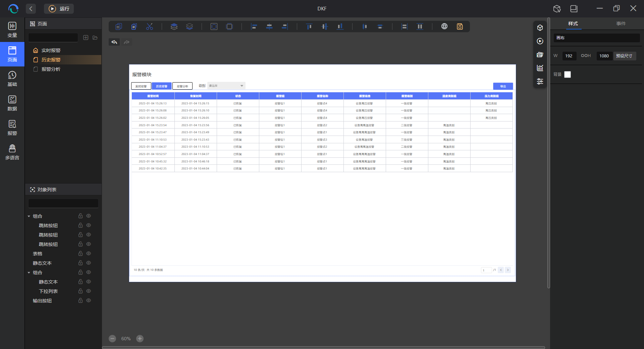Align selected objects to the top
644x349 pixels.
(x=309, y=27)
